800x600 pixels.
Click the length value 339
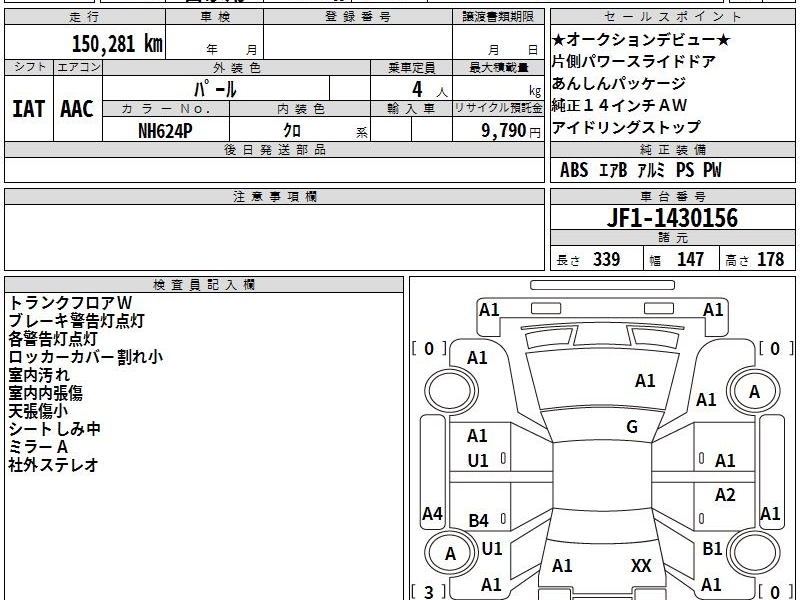(x=607, y=259)
